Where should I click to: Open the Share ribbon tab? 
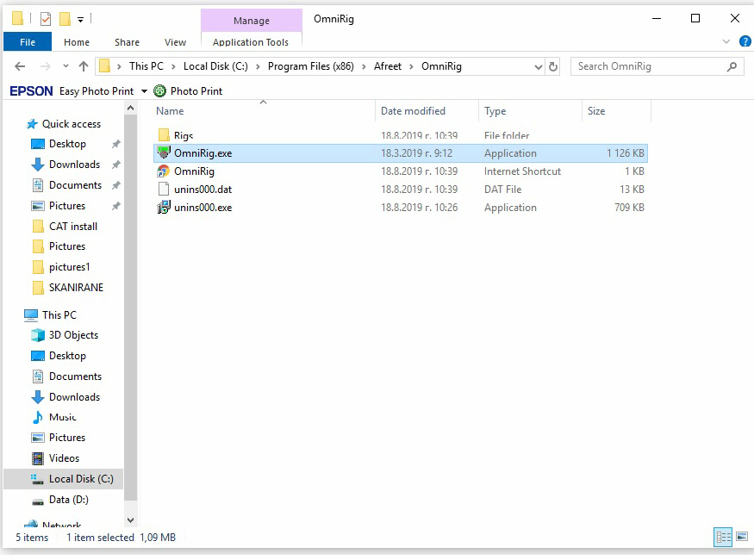[127, 42]
